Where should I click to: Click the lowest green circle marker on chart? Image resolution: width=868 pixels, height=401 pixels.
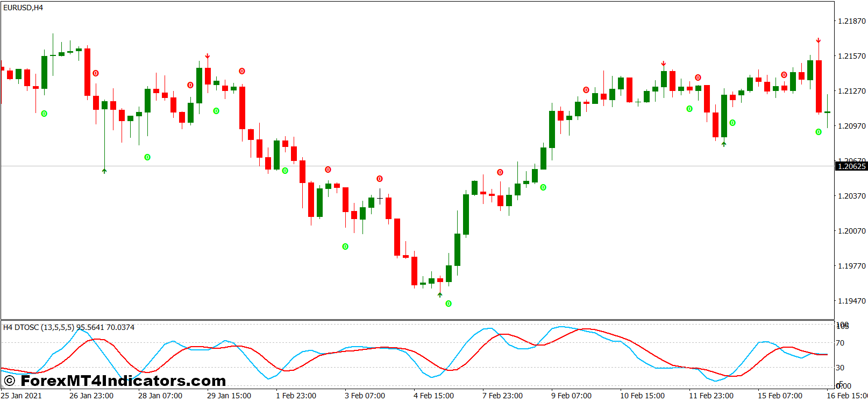pos(449,304)
